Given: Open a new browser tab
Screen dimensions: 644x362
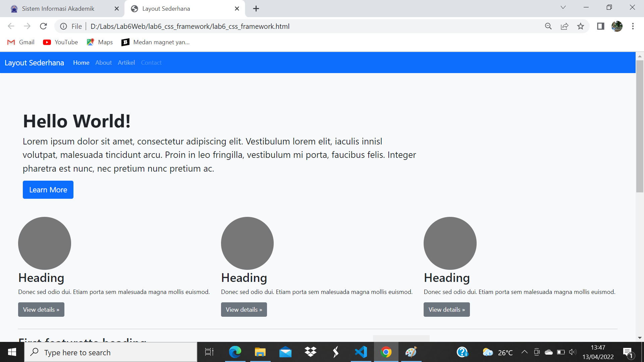Looking at the screenshot, I should (x=256, y=8).
